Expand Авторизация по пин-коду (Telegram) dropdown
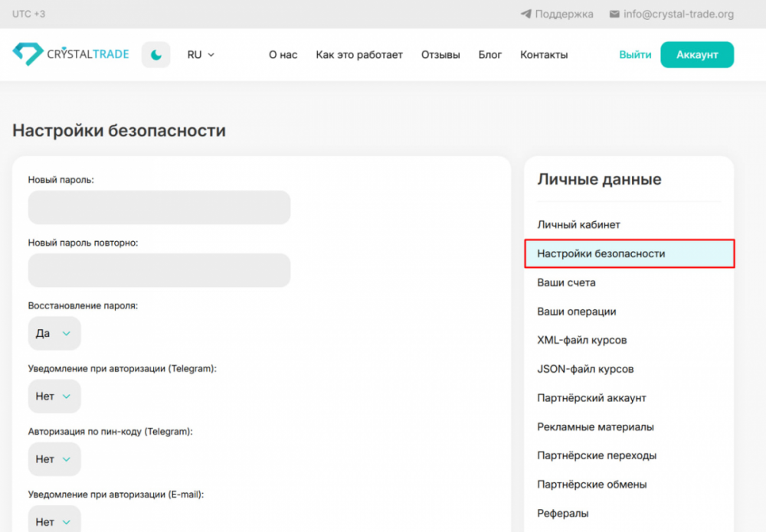Viewport: 766px width, 532px height. [x=54, y=459]
